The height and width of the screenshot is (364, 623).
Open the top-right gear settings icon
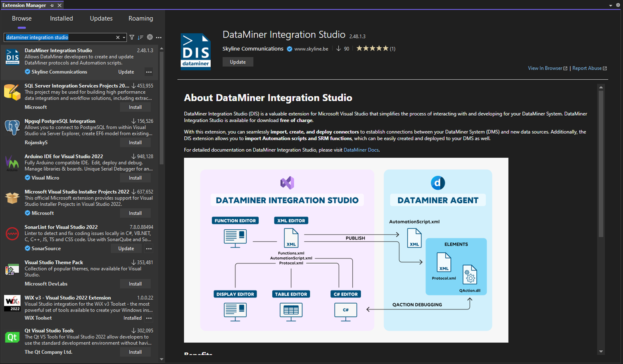click(618, 5)
